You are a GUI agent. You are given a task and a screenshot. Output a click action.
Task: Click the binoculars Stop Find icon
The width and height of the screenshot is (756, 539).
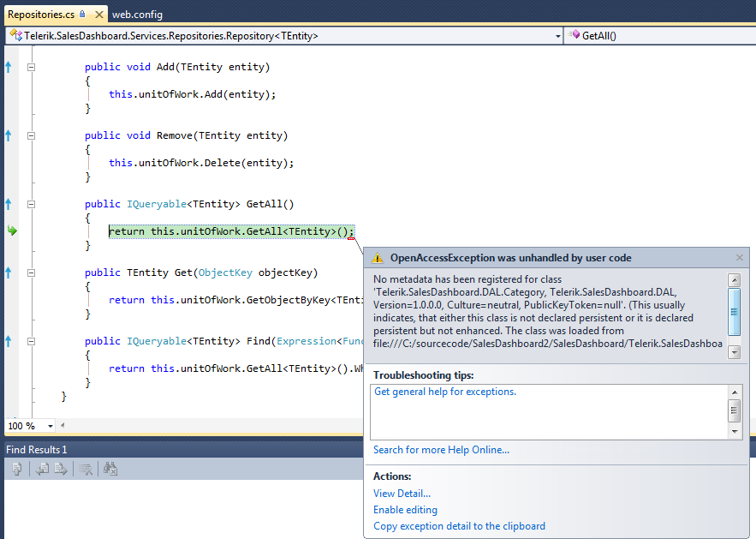click(x=110, y=469)
